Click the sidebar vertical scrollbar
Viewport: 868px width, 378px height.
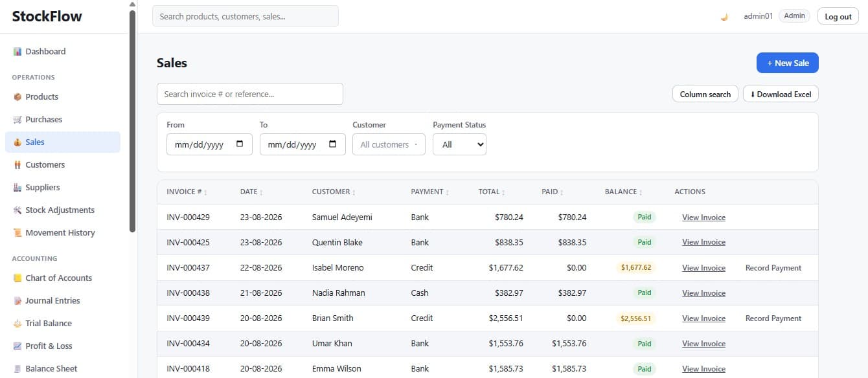pos(133,121)
